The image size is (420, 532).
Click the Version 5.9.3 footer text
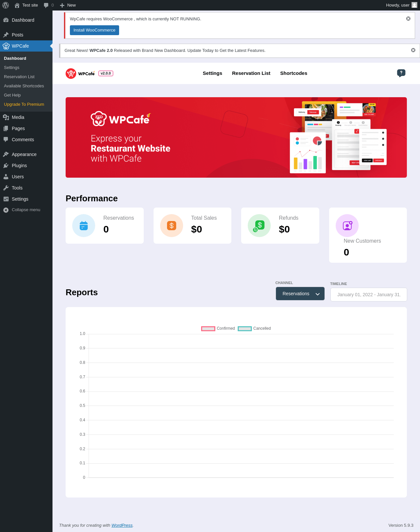click(x=401, y=525)
